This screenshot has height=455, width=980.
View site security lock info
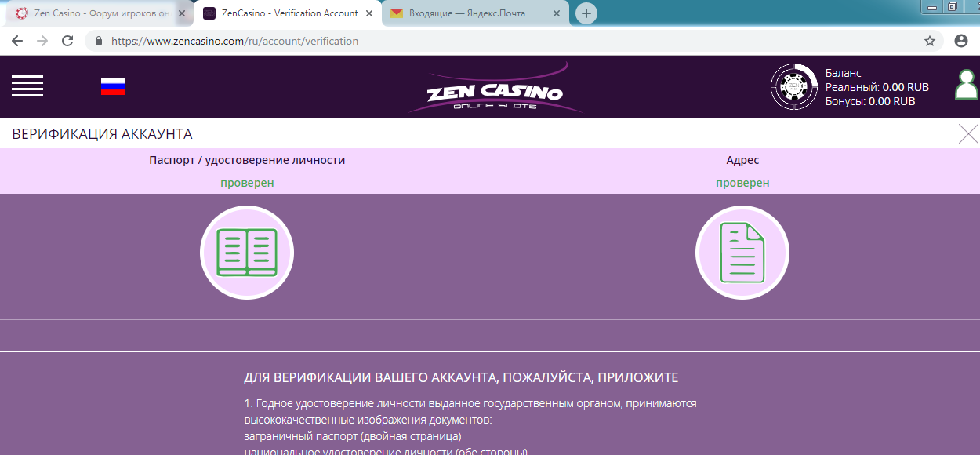(99, 41)
